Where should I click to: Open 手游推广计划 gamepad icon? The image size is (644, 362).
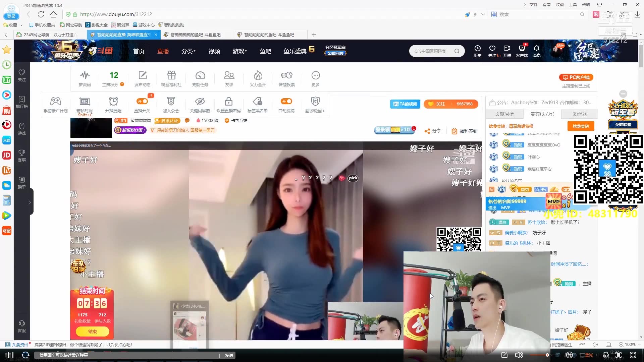point(56,105)
